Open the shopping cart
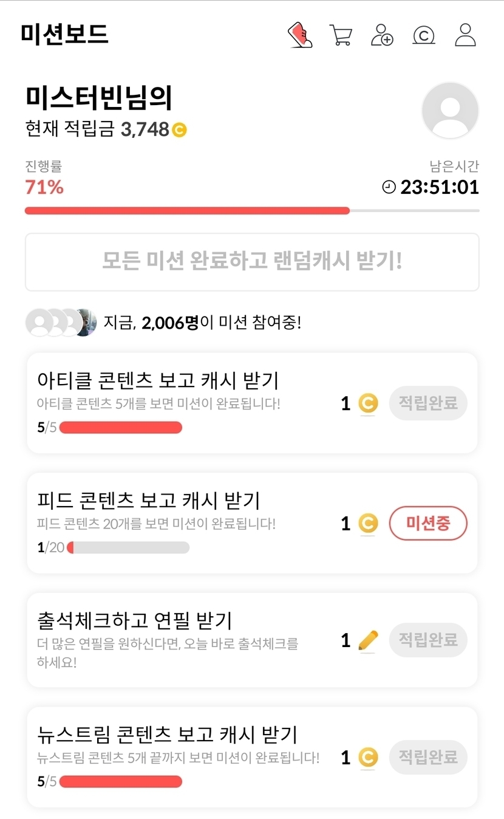The width and height of the screenshot is (504, 819). click(x=341, y=35)
